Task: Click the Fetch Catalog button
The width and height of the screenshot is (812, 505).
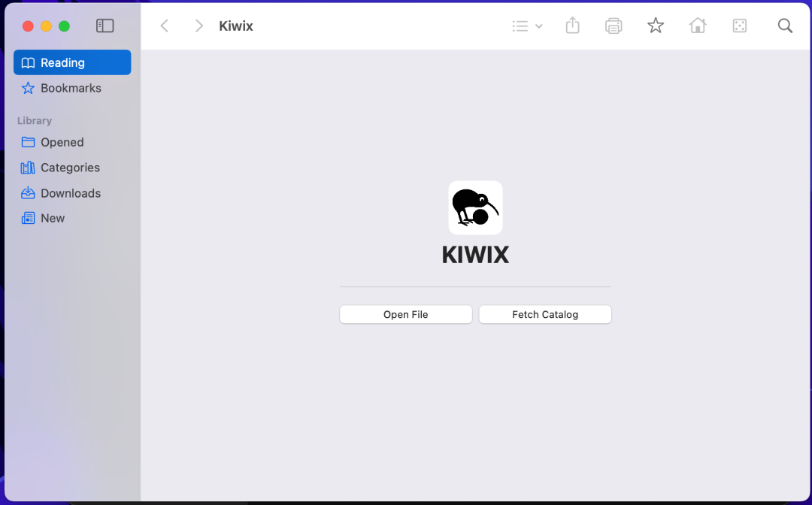Action: point(544,314)
